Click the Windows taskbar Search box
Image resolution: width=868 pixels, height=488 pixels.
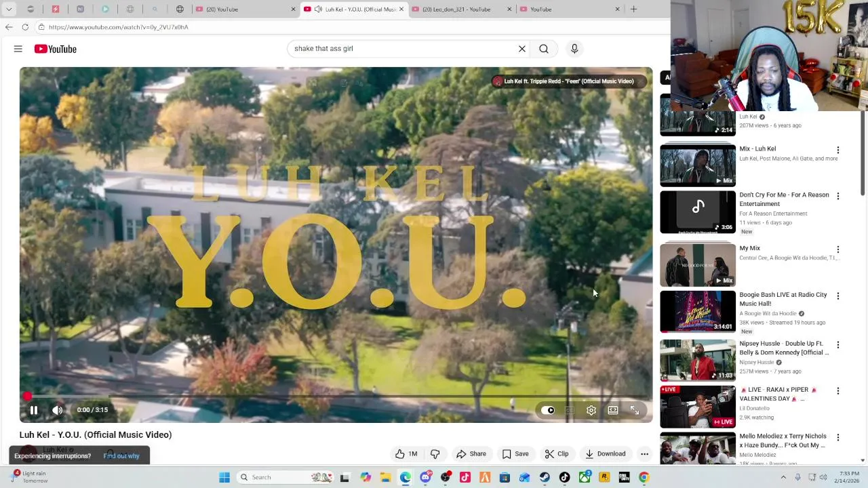[285, 477]
